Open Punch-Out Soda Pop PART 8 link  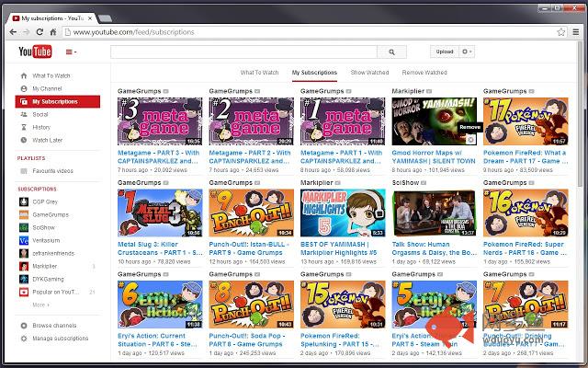pyautogui.click(x=247, y=340)
